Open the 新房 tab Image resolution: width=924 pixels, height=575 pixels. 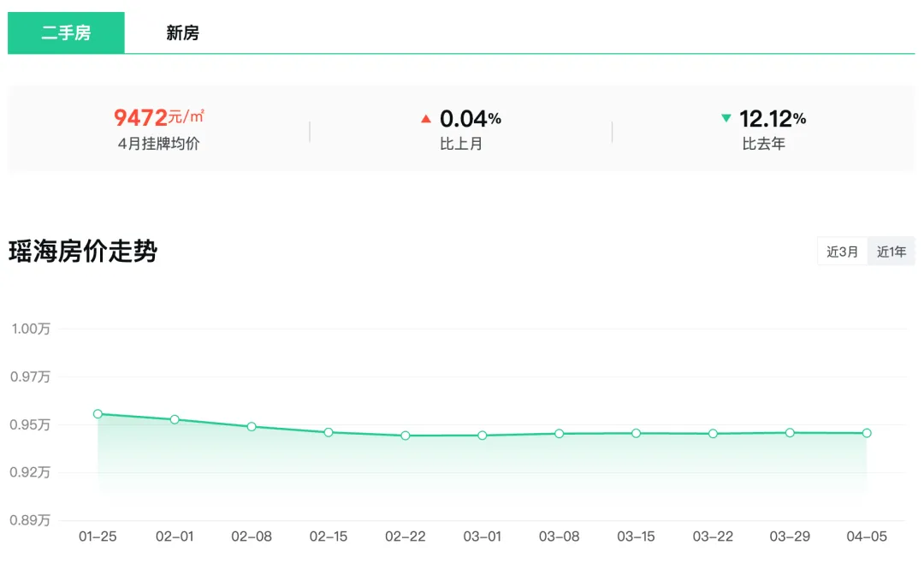pos(182,33)
